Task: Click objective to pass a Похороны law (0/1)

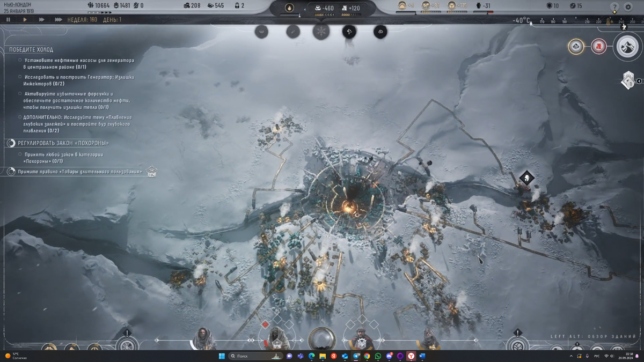Action: tap(64, 158)
